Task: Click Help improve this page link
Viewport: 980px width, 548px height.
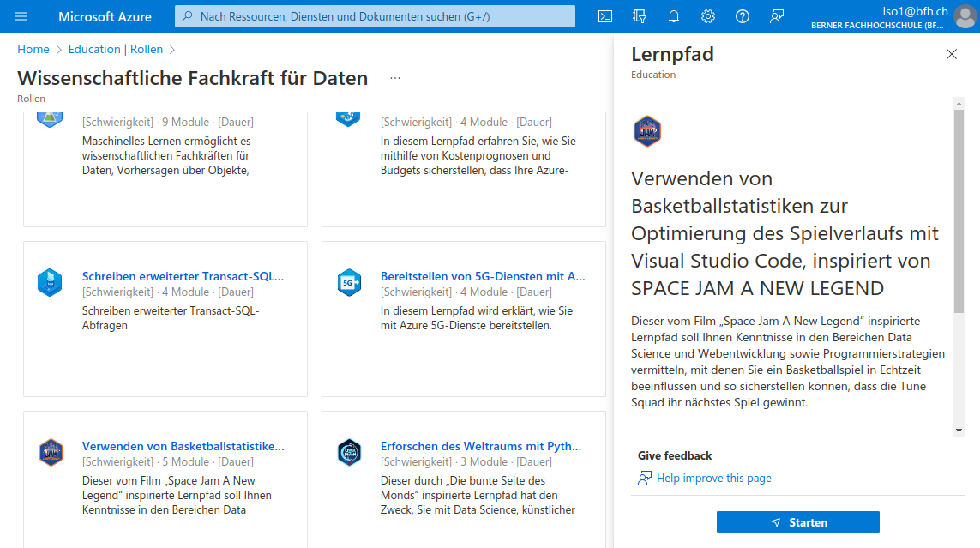Action: pos(713,478)
